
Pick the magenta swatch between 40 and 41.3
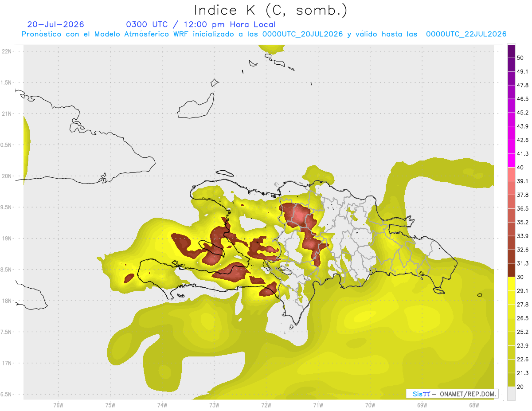point(511,160)
